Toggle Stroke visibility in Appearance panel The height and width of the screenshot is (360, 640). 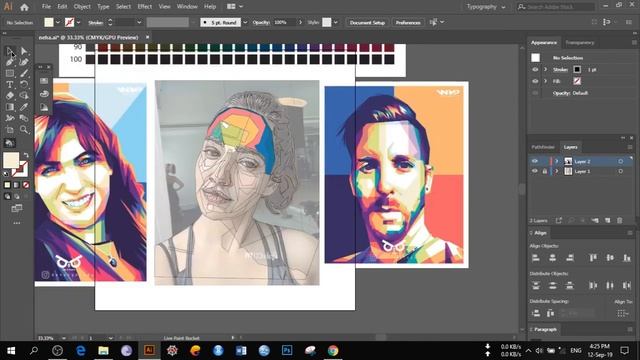[535, 70]
